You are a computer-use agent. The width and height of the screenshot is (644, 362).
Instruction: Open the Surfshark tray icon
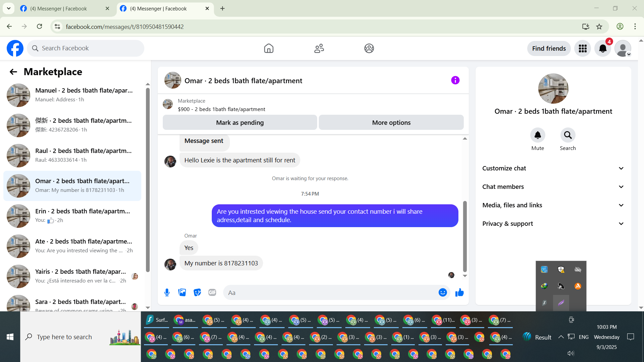(544, 303)
